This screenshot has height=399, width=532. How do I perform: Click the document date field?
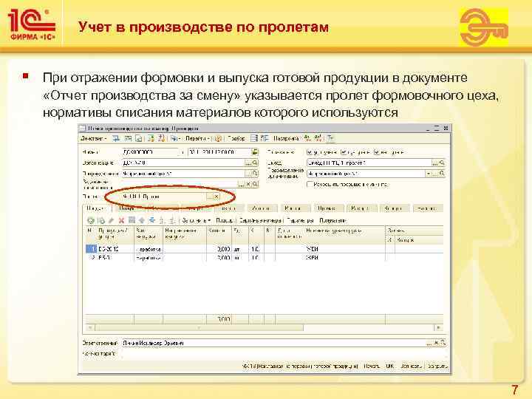tap(219, 152)
